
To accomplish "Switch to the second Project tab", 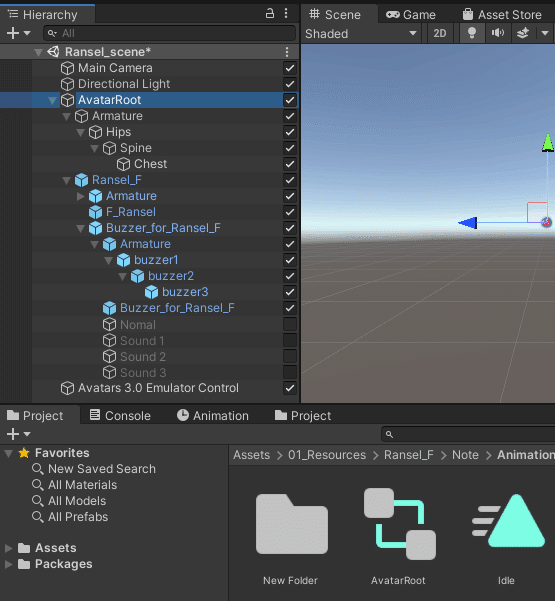I will coord(303,415).
